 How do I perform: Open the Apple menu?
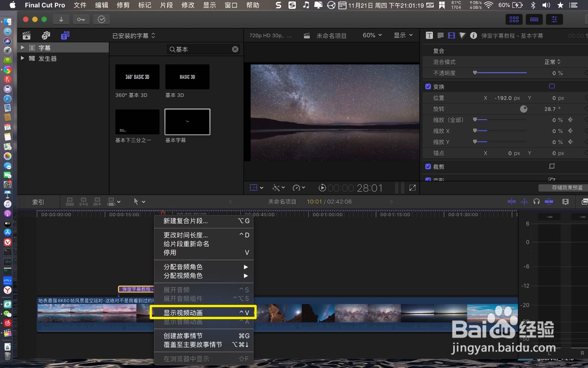pyautogui.click(x=12, y=5)
